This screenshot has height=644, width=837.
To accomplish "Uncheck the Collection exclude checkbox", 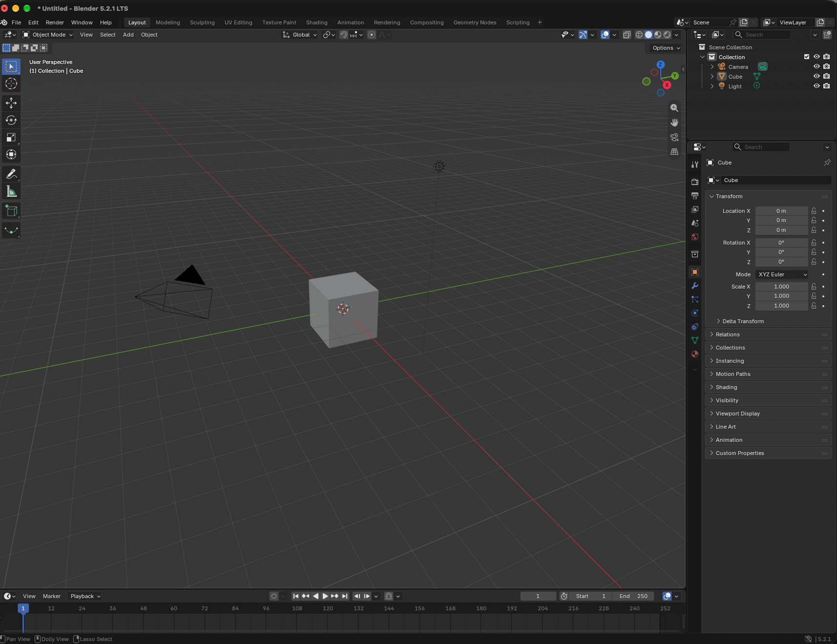I will [807, 57].
